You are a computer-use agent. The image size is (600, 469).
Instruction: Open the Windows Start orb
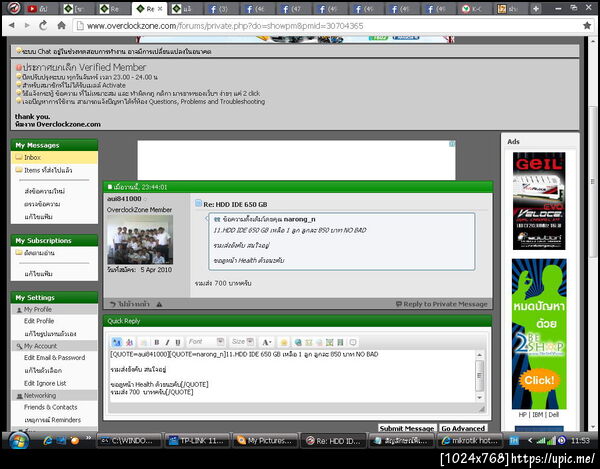(17, 441)
